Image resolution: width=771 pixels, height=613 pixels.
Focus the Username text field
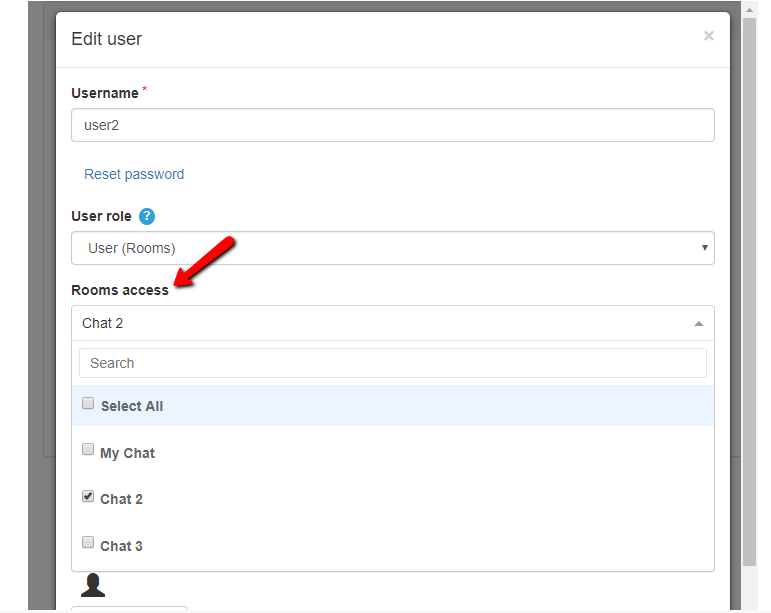(x=392, y=126)
